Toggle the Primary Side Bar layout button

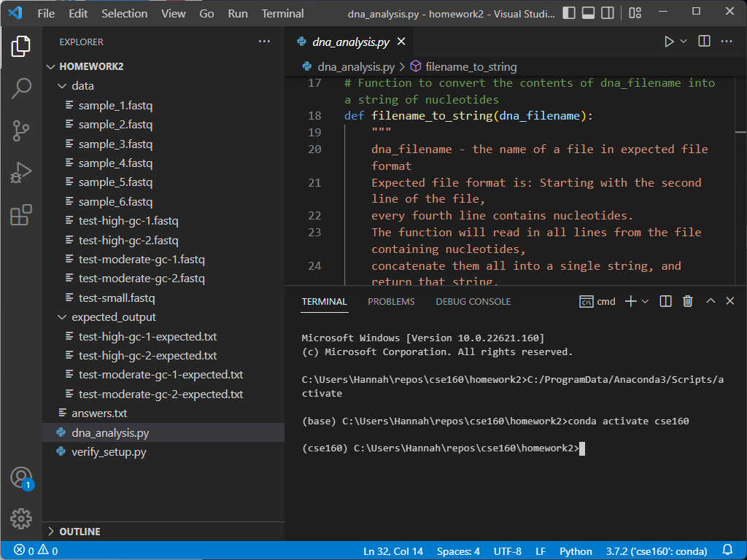(x=570, y=13)
